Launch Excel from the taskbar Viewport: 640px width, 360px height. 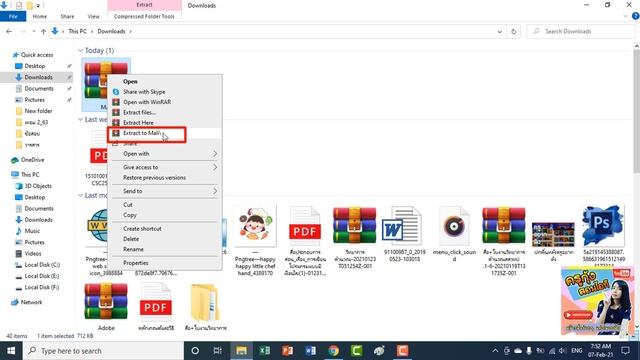pyautogui.click(x=264, y=351)
